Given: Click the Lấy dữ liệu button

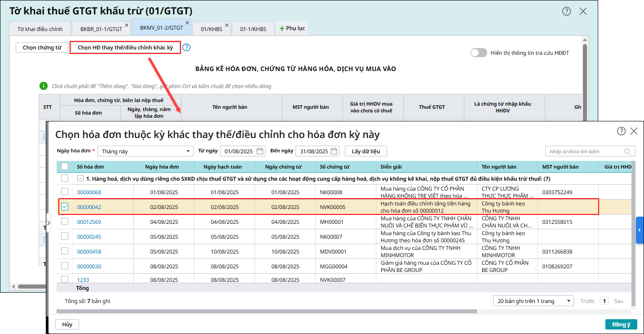Looking at the screenshot, I should click(x=366, y=151).
